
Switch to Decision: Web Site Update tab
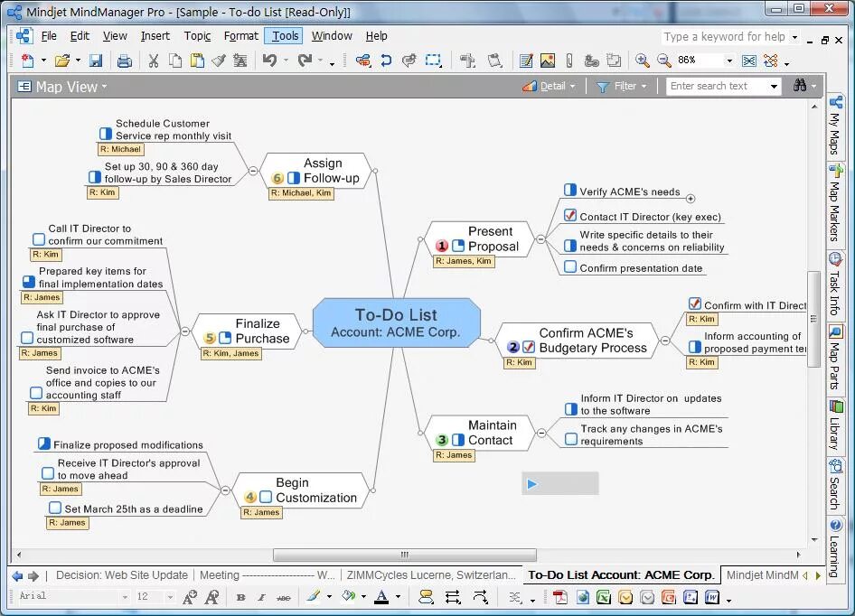click(122, 575)
